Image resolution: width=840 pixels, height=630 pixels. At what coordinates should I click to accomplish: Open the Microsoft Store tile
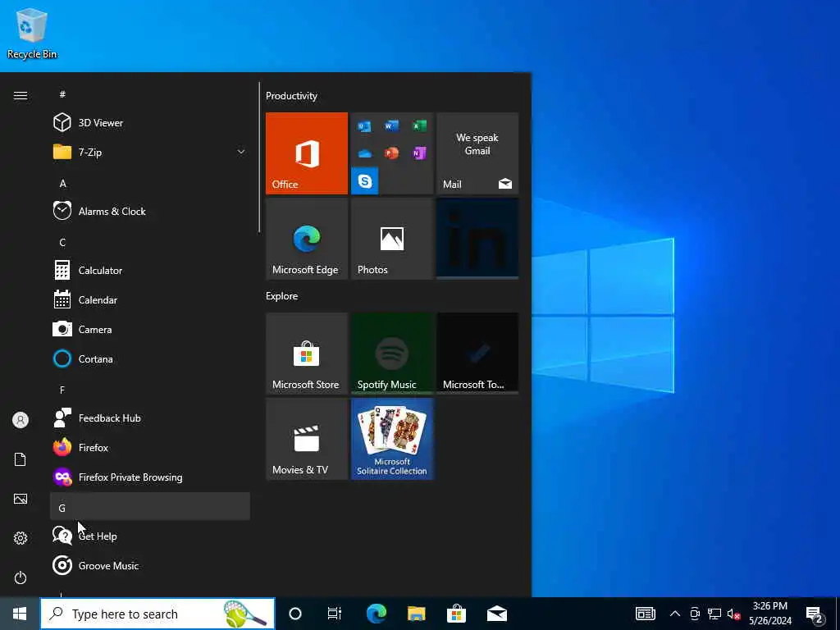click(x=307, y=354)
